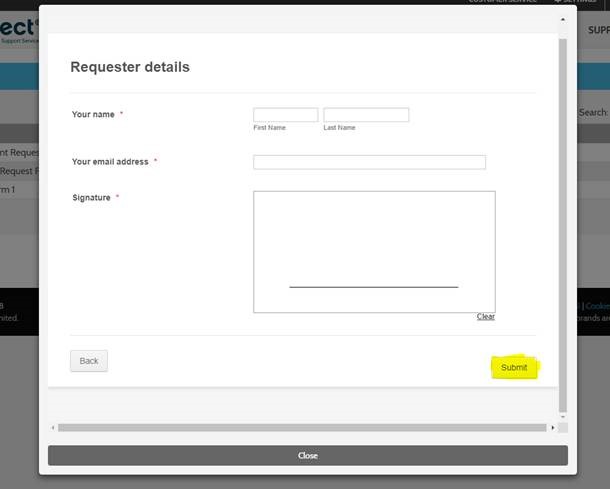Click the "Signature" label
Screen dimensions: 610x489
tap(91, 198)
